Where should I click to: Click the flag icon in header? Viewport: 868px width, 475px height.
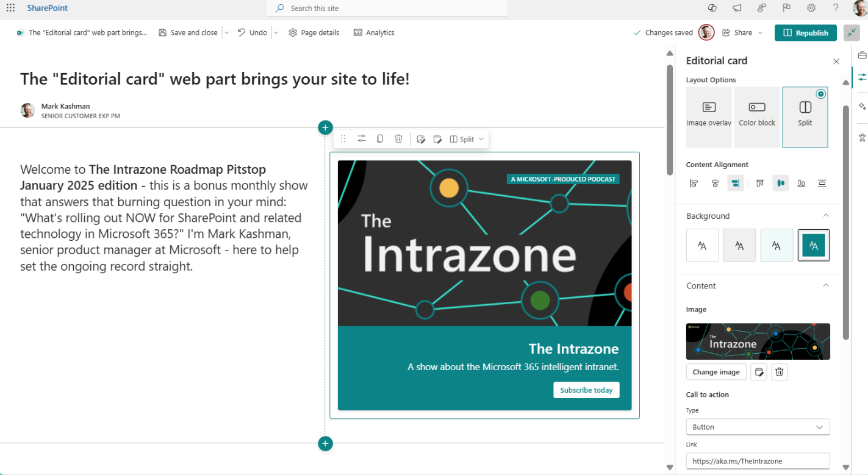(786, 8)
